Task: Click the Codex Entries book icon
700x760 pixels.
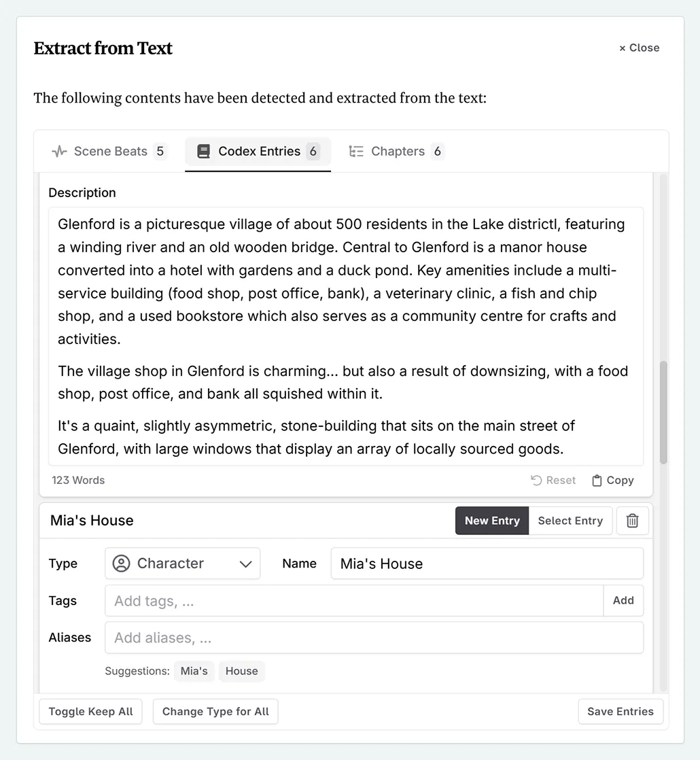Action: click(203, 151)
